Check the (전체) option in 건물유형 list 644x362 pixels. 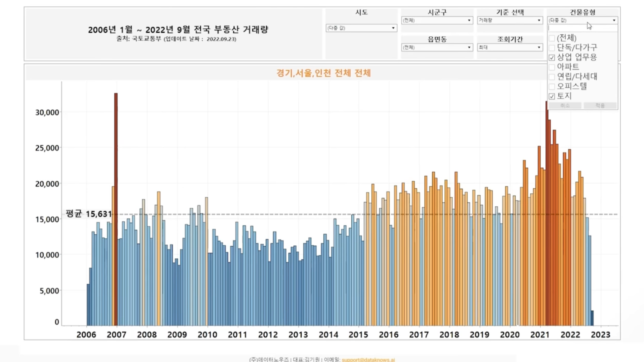pyautogui.click(x=552, y=38)
